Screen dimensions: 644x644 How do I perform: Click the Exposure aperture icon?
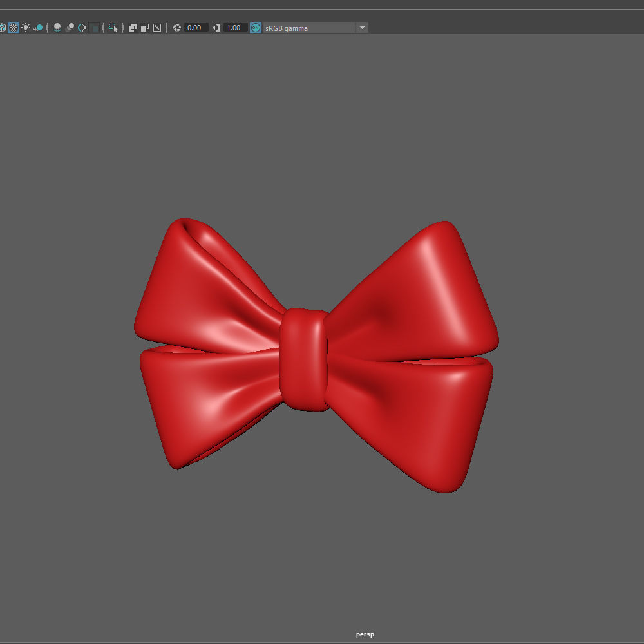point(177,28)
